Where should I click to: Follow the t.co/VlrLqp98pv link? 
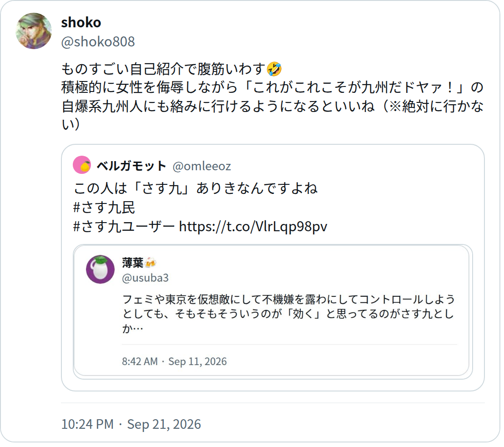[253, 226]
